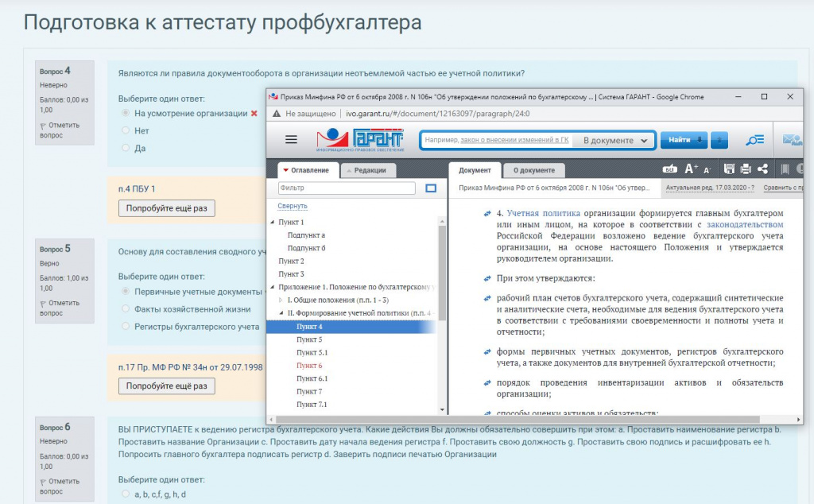Open the 'О документе' tab
The image size is (814, 504).
[533, 170]
